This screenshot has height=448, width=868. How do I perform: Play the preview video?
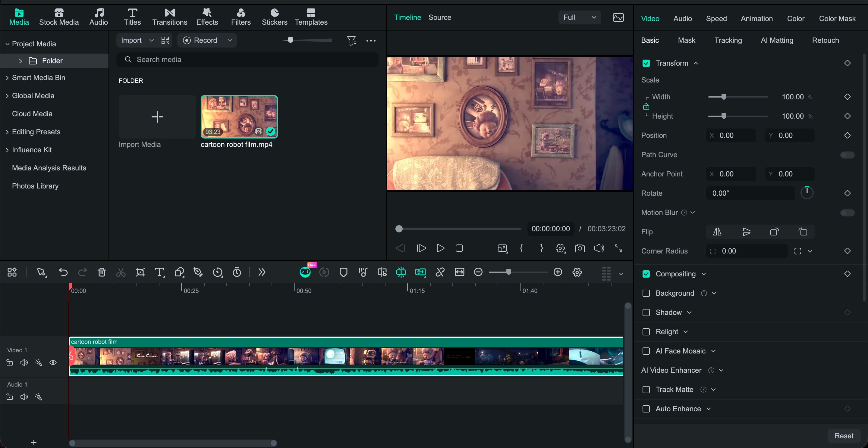(x=440, y=248)
